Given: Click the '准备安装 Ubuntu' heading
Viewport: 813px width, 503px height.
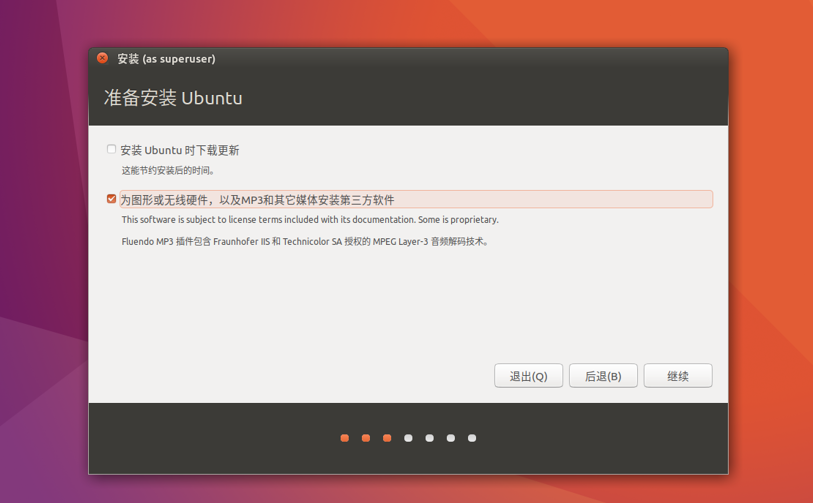Looking at the screenshot, I should coord(173,98).
